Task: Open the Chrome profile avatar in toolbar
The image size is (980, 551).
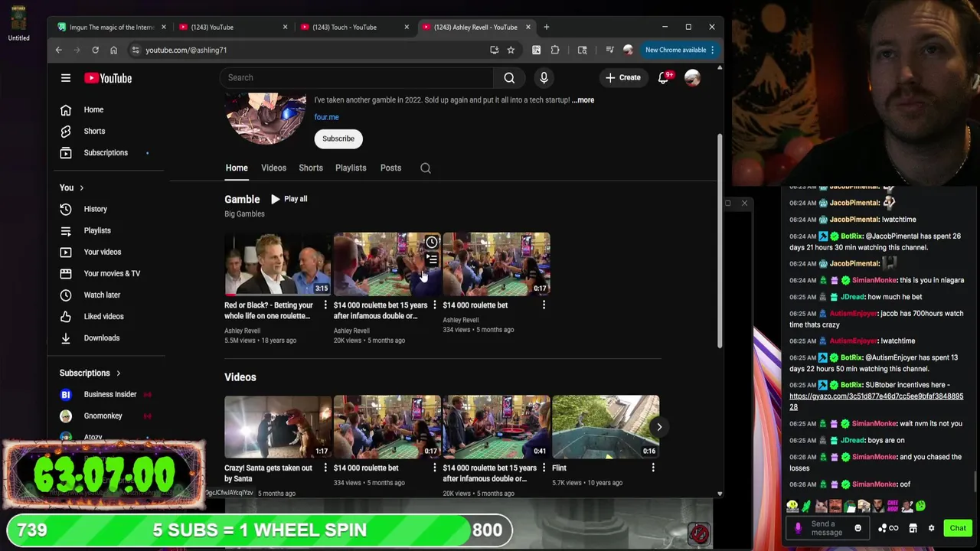Action: (629, 50)
